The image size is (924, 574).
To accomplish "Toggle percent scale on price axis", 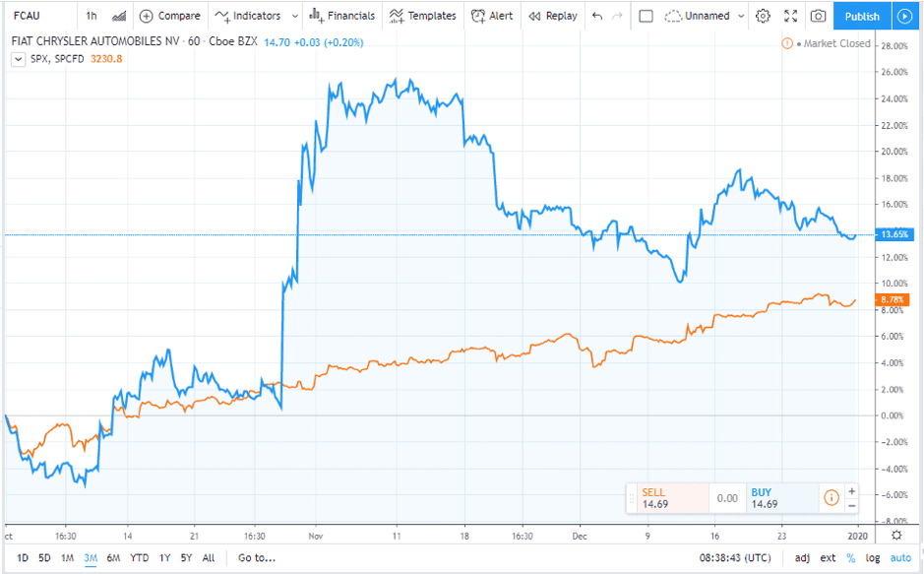I will click(851, 558).
